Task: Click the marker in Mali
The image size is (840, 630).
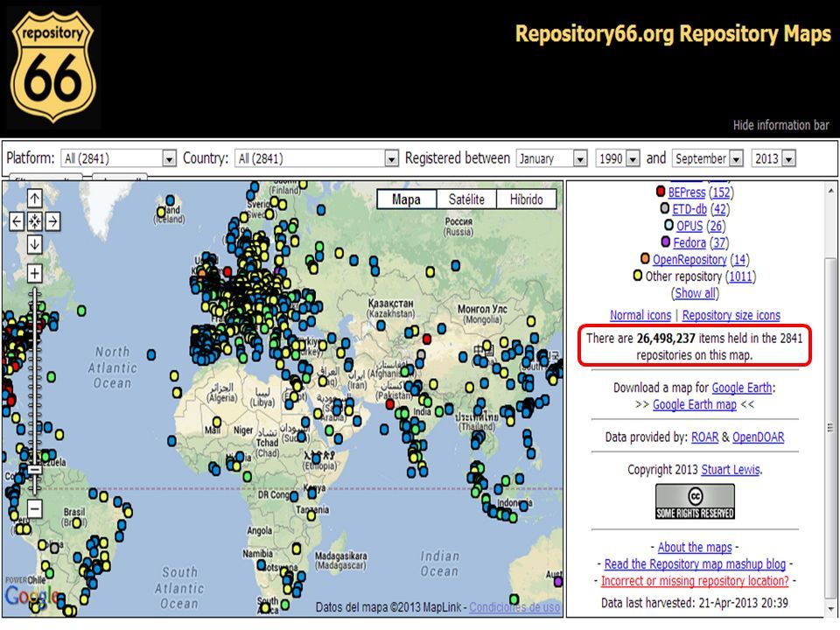Action: [217, 422]
